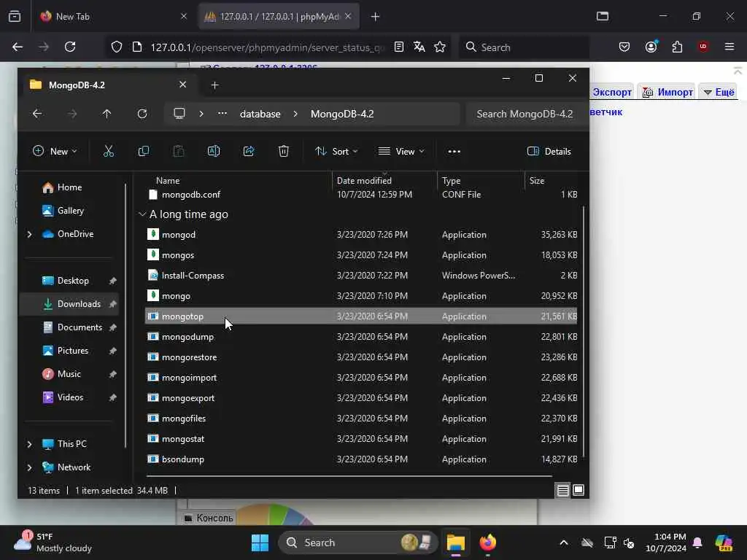This screenshot has width=747, height=560.
Task: Go up one folder level in Explorer
Action: pos(107,114)
